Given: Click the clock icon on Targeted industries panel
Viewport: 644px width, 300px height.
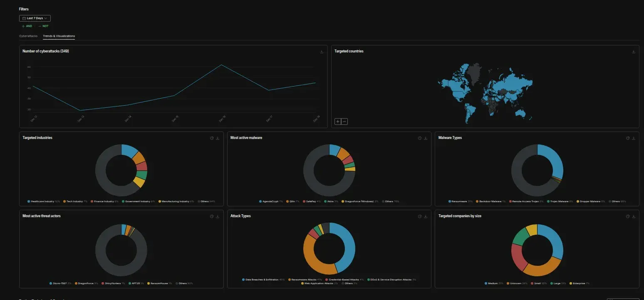Looking at the screenshot, I should click(x=212, y=138).
